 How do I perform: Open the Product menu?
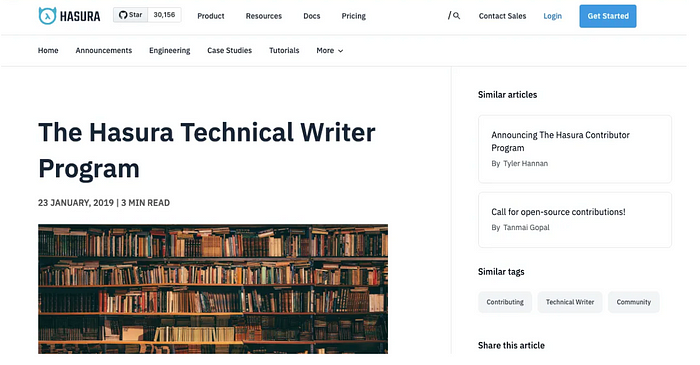coord(211,16)
